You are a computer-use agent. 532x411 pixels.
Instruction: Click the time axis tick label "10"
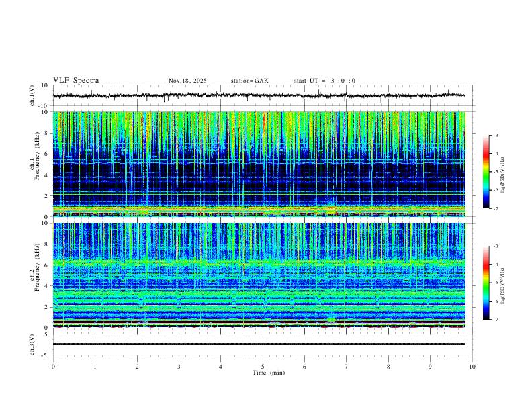pyautogui.click(x=472, y=367)
